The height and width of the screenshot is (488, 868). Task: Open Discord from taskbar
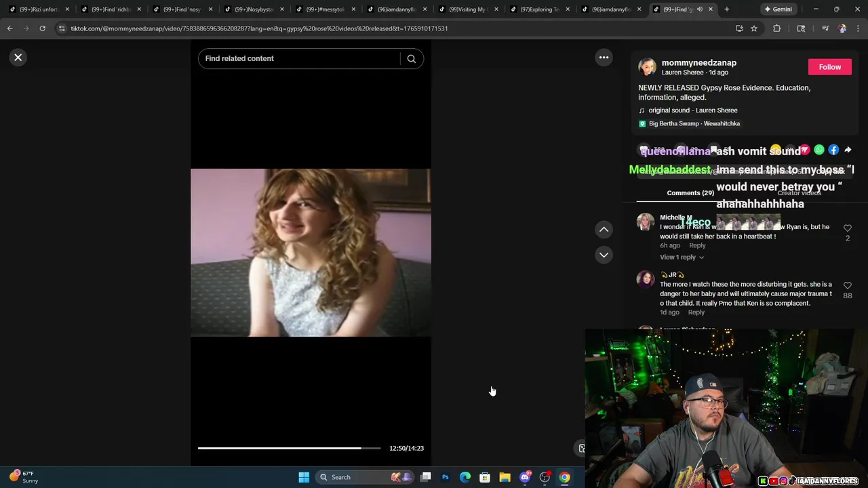pyautogui.click(x=525, y=477)
